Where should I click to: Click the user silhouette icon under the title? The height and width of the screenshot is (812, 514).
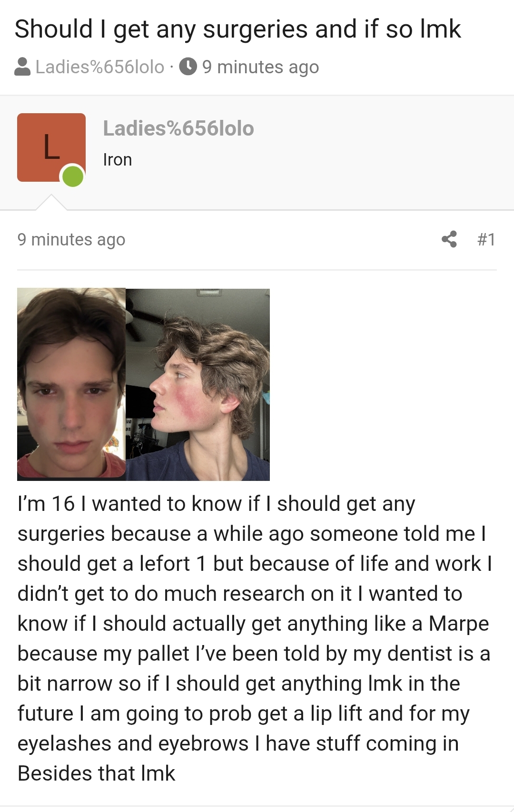(22, 67)
